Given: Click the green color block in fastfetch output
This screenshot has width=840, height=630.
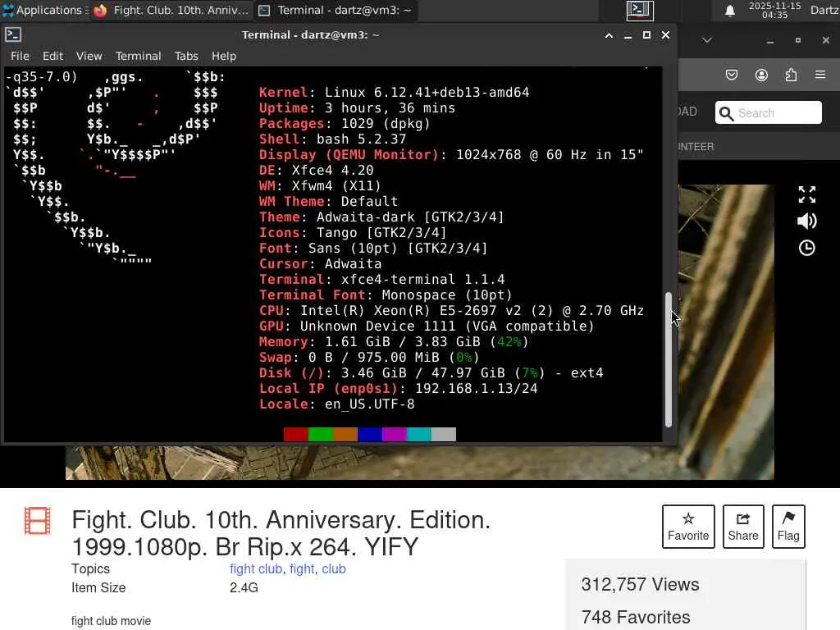Looking at the screenshot, I should click(321, 434).
